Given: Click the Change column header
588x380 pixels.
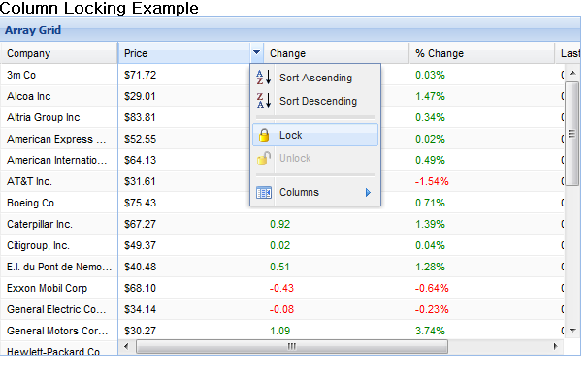Looking at the screenshot, I should (x=337, y=53).
